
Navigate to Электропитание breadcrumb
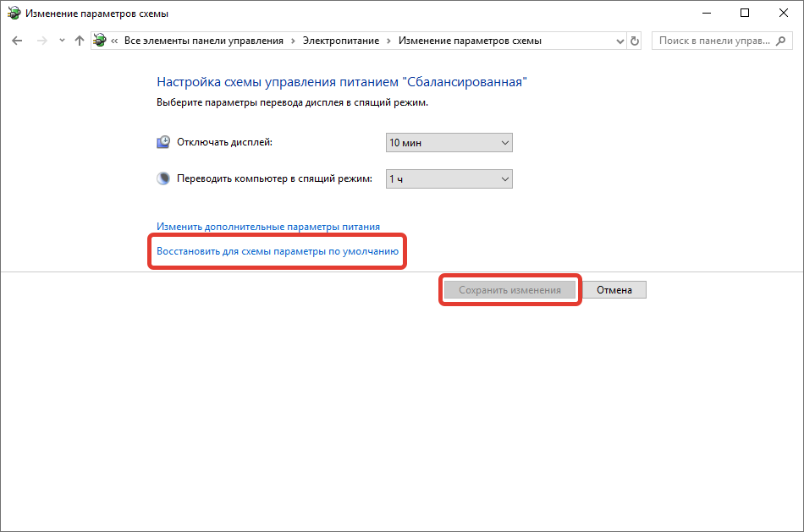(342, 41)
